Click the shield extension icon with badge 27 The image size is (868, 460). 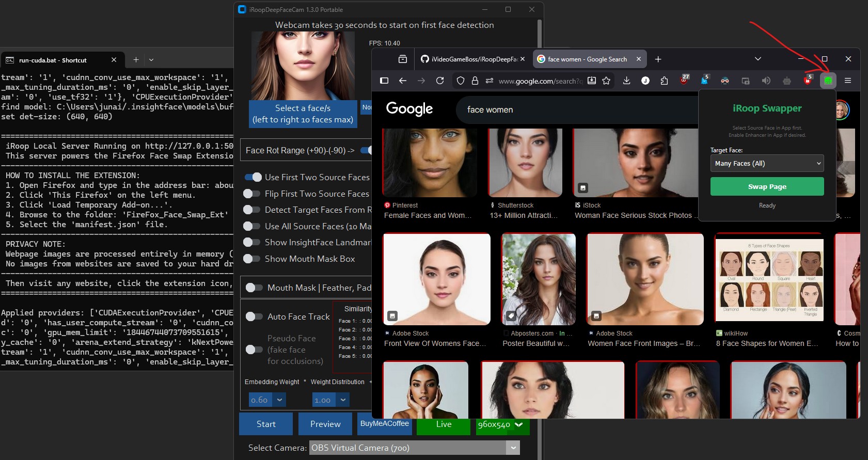tap(684, 80)
